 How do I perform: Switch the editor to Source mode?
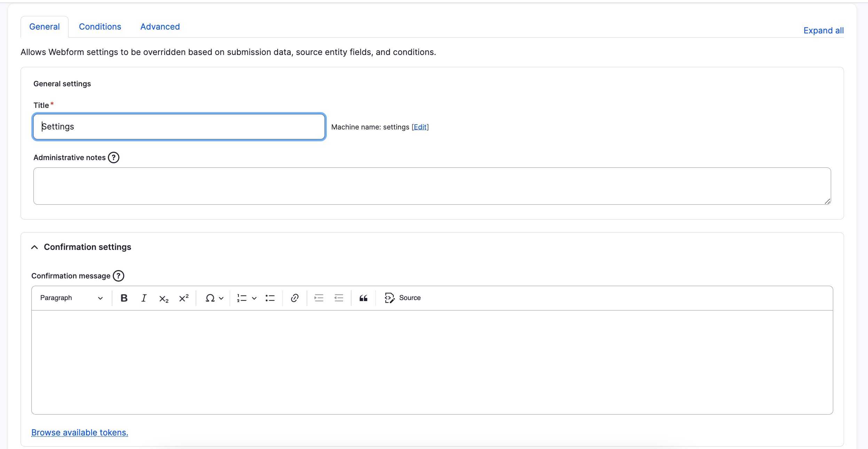coord(403,298)
